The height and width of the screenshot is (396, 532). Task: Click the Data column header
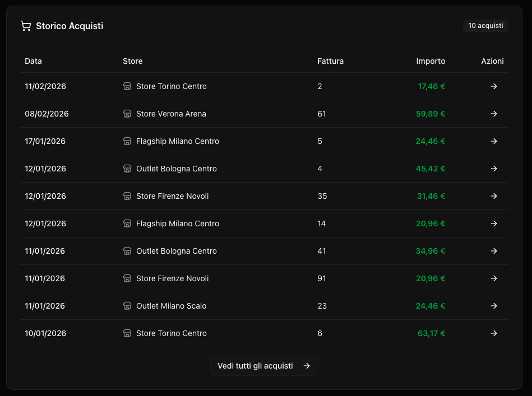point(33,61)
